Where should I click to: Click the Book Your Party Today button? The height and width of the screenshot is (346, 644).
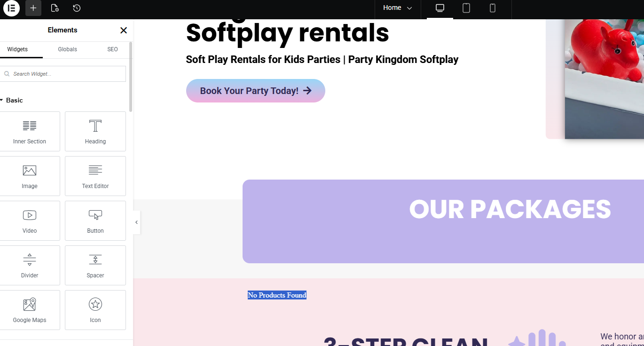pos(255,91)
